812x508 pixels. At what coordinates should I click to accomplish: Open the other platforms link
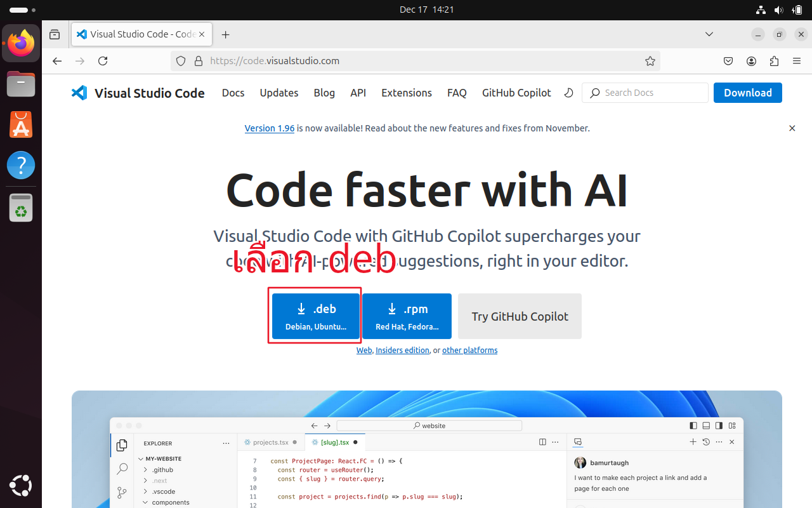(469, 350)
